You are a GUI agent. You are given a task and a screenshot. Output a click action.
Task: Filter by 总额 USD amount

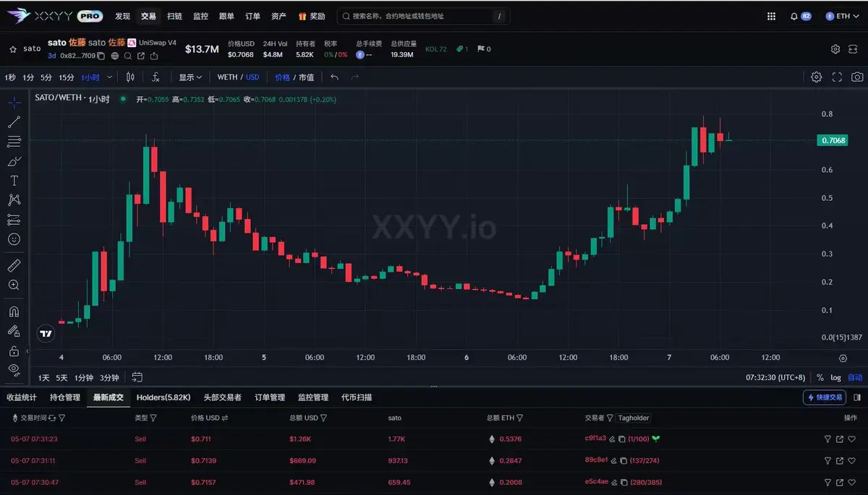tap(323, 418)
